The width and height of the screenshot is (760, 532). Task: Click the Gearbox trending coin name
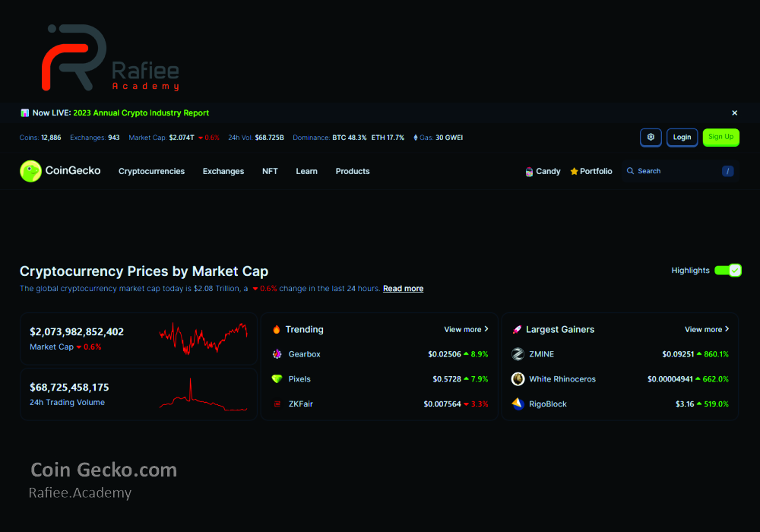point(305,354)
